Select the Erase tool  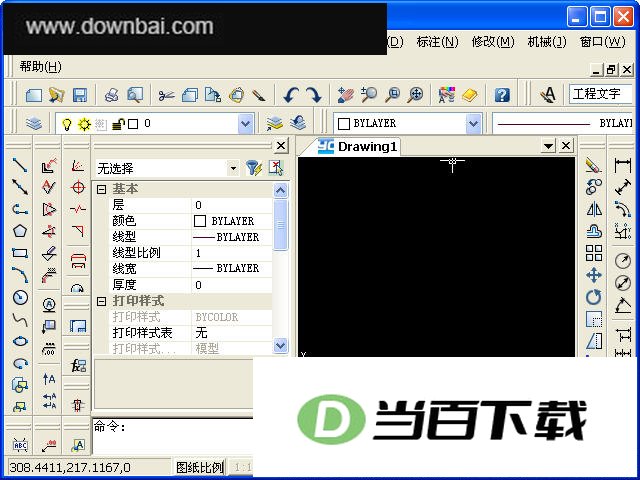coord(593,165)
